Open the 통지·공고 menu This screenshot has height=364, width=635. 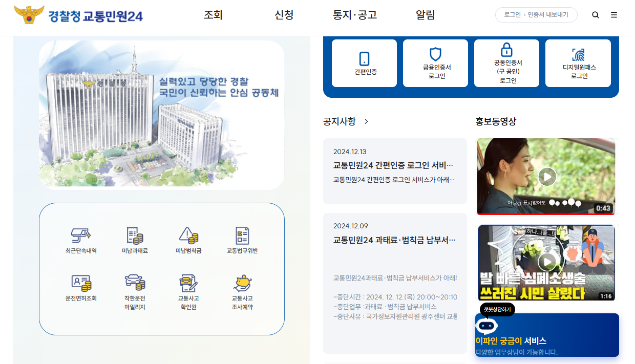tap(355, 15)
